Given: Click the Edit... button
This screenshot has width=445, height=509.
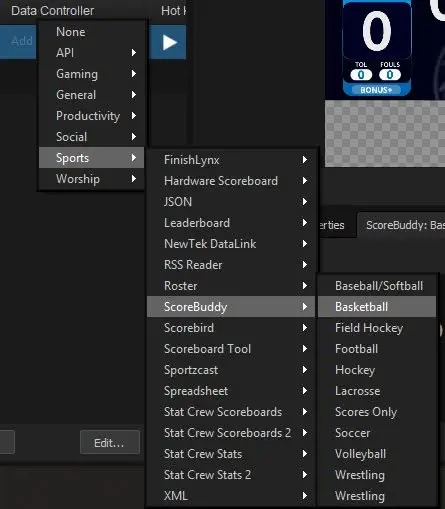Looking at the screenshot, I should click(x=110, y=442).
